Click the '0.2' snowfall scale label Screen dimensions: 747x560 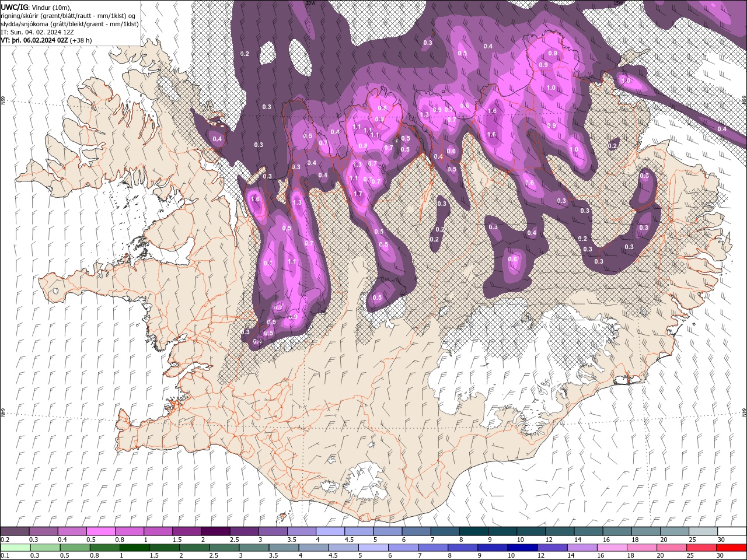point(4,540)
